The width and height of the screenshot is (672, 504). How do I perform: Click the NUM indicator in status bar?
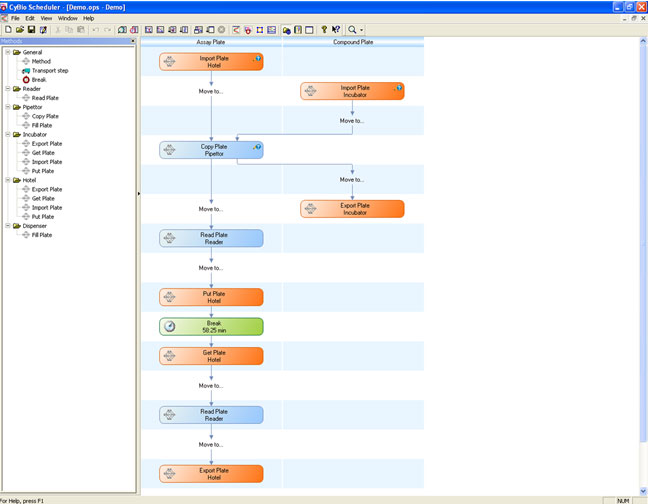point(623,501)
